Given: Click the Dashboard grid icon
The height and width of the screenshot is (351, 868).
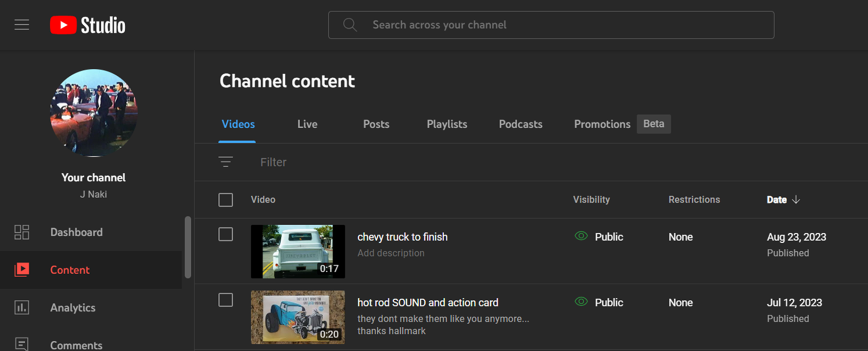Looking at the screenshot, I should pos(22,232).
